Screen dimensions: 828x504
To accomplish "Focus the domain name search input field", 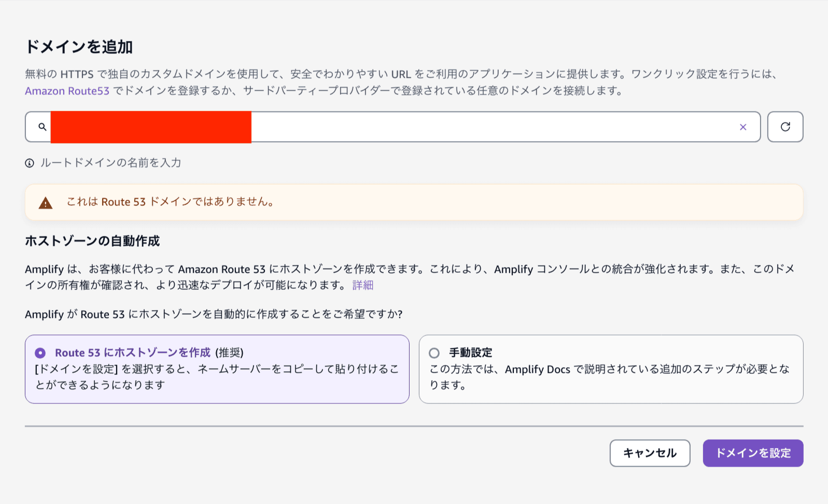I will pyautogui.click(x=392, y=127).
